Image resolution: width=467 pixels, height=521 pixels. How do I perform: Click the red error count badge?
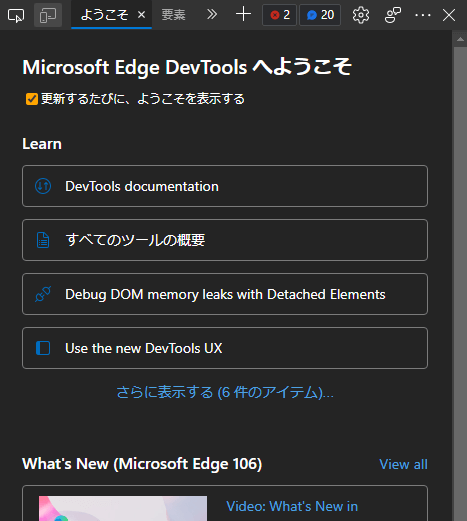(x=279, y=15)
